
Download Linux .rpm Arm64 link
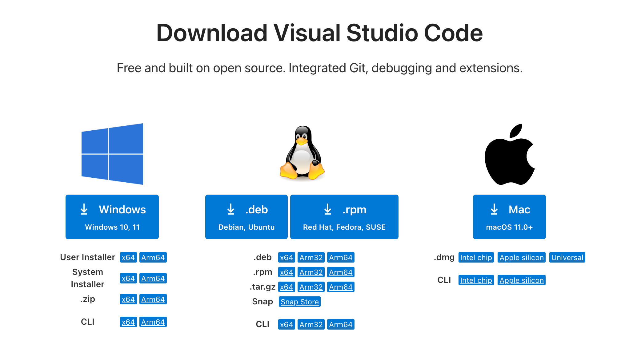pyautogui.click(x=341, y=272)
